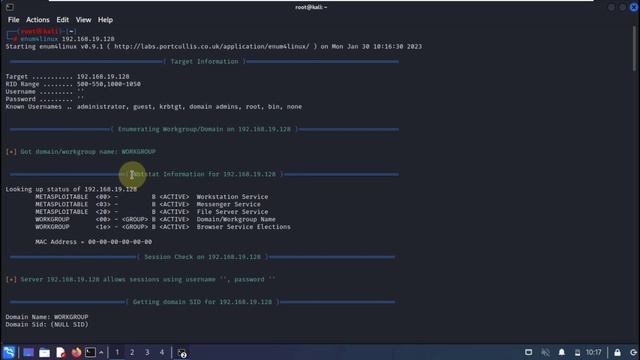The height and width of the screenshot is (360, 640).
Task: Click the show desktop taskbar icon
Action: (29, 352)
